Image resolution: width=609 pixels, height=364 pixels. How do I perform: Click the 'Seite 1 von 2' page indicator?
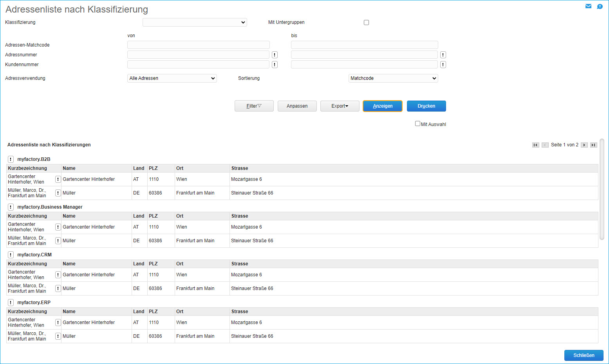click(x=565, y=145)
